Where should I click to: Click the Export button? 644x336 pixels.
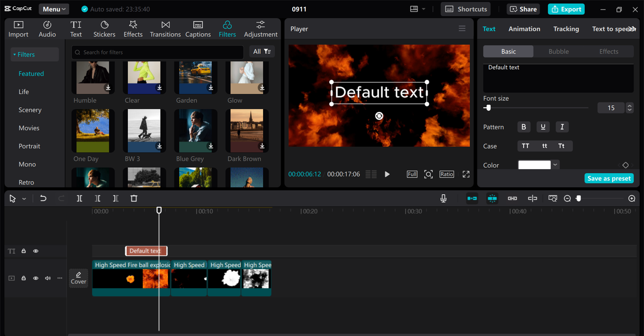566,9
